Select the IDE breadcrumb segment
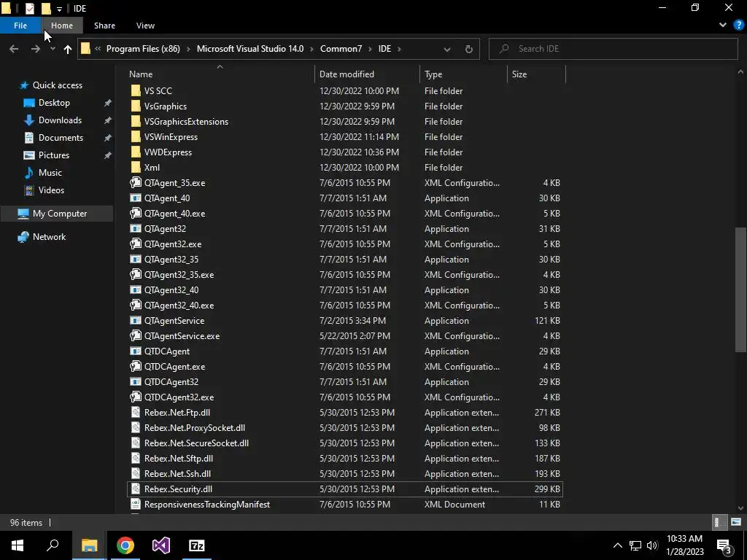 (384, 49)
